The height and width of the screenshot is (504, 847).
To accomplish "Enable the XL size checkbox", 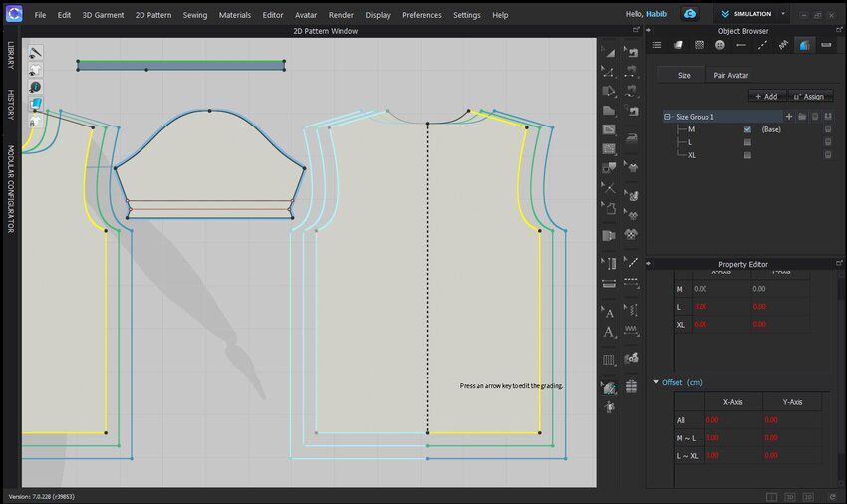I will 747,155.
